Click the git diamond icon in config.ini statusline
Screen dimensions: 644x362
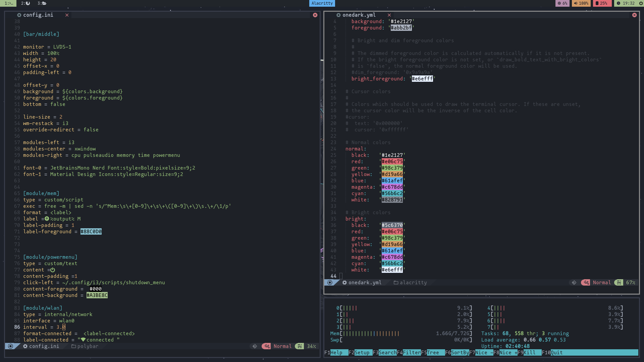pos(255,346)
